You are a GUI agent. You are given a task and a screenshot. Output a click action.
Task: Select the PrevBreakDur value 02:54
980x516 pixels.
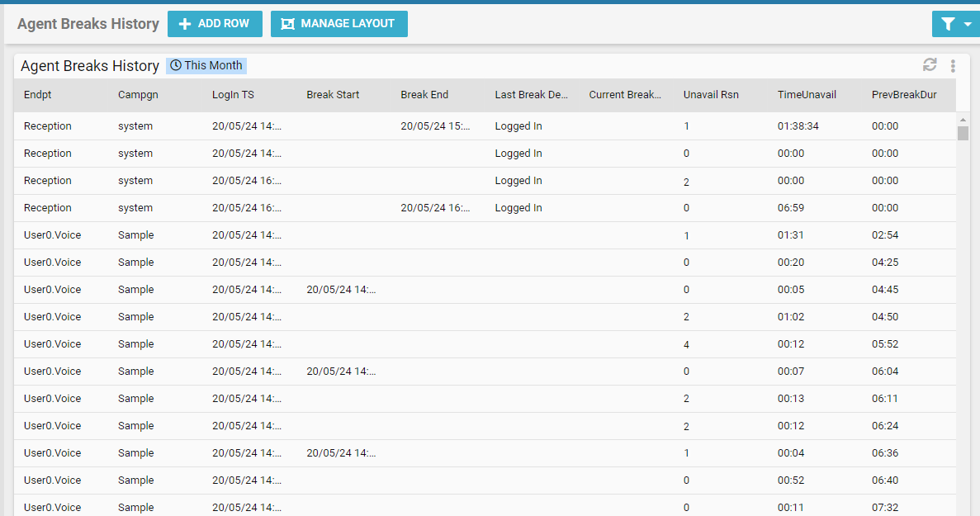(885, 235)
